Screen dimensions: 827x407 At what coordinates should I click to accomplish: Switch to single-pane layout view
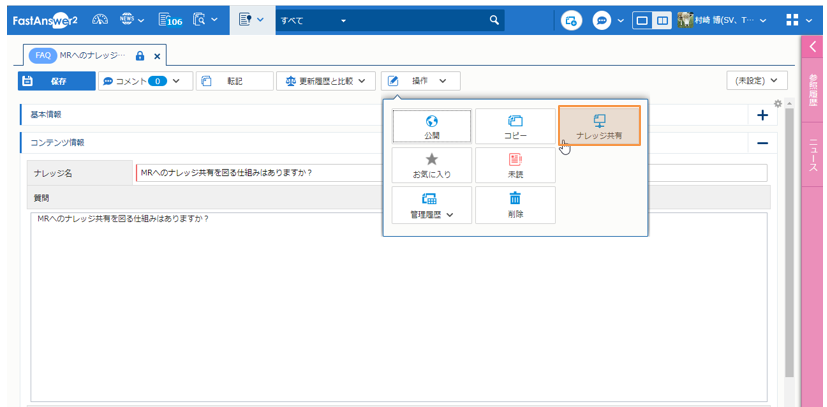(x=642, y=19)
